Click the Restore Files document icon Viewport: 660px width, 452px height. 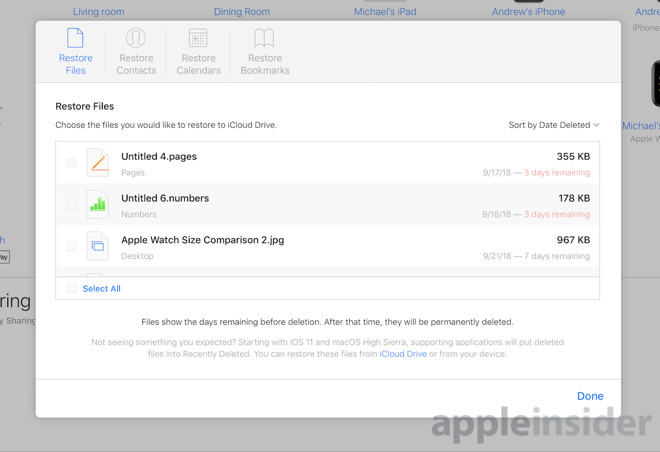[x=75, y=38]
